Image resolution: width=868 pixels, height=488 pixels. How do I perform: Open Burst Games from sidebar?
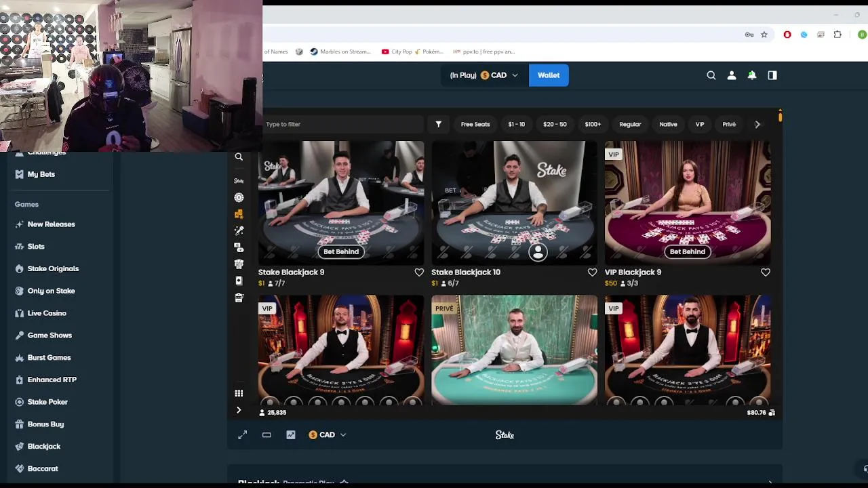click(49, 357)
